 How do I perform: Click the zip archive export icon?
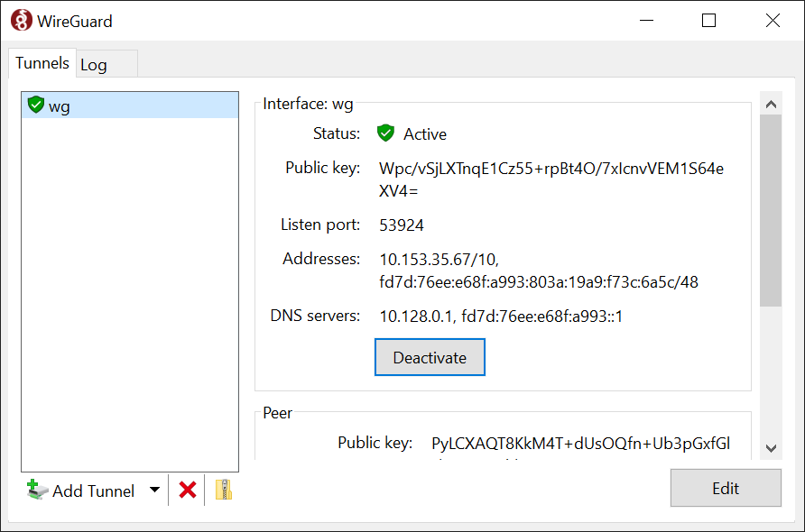pyautogui.click(x=222, y=490)
